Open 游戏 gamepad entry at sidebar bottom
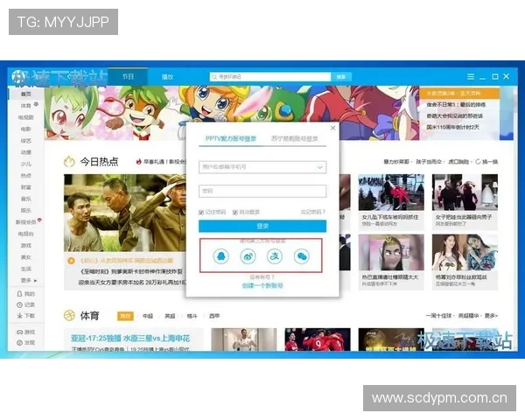 click(25, 332)
